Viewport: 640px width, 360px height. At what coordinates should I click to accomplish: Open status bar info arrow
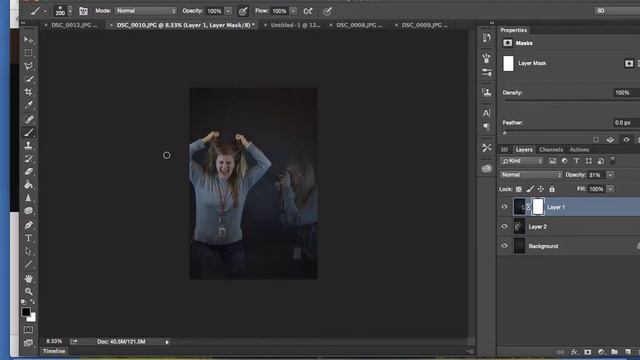(x=167, y=342)
